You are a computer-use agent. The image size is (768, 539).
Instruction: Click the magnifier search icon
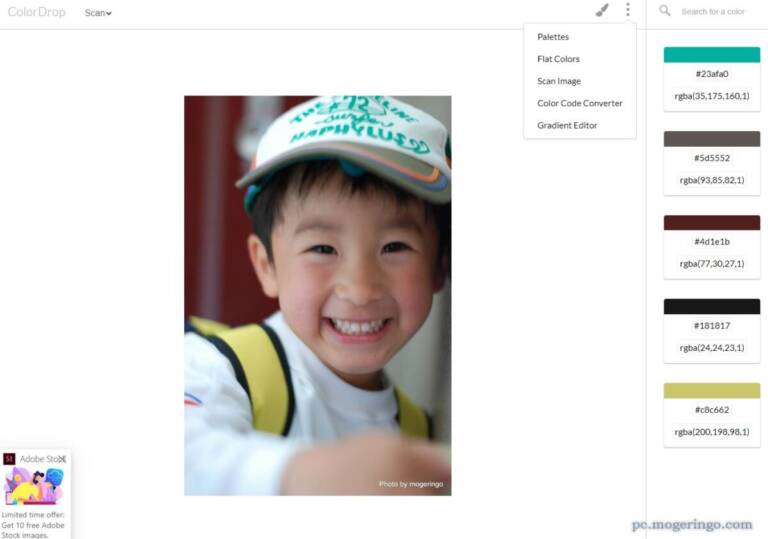665,11
